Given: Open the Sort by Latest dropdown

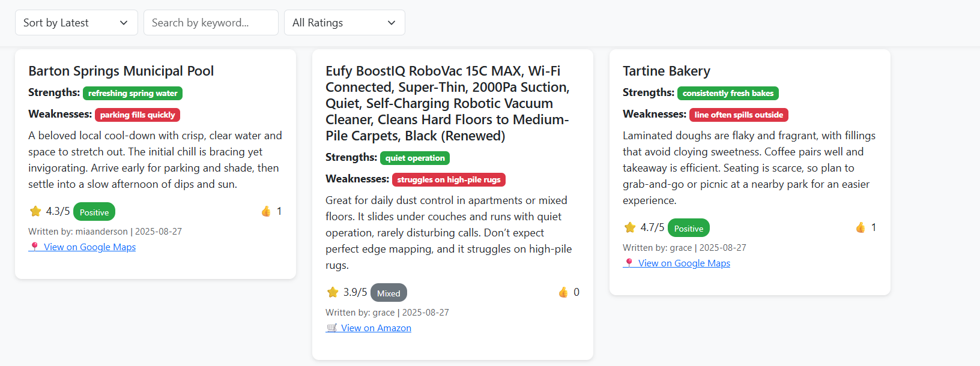Looking at the screenshot, I should [76, 23].
